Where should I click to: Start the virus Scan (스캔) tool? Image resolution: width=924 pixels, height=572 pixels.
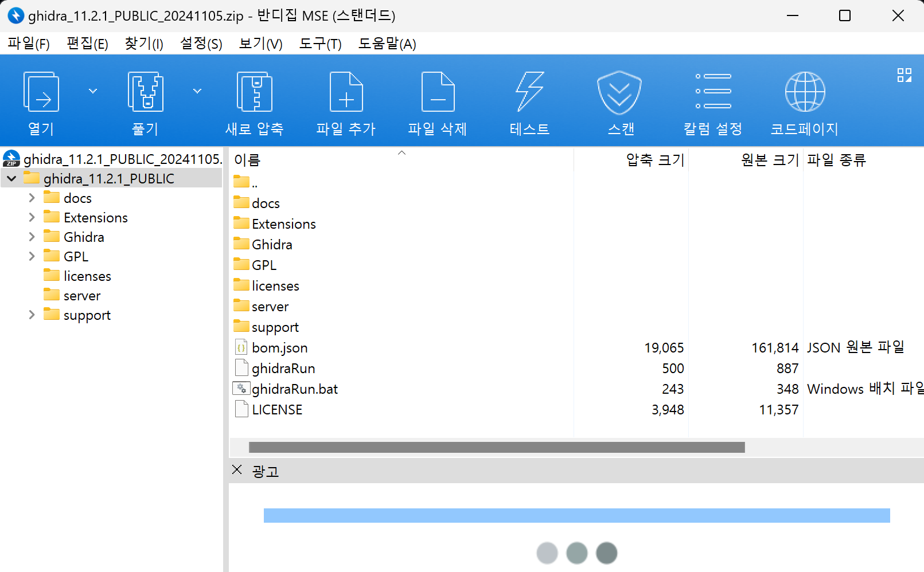[x=619, y=93]
